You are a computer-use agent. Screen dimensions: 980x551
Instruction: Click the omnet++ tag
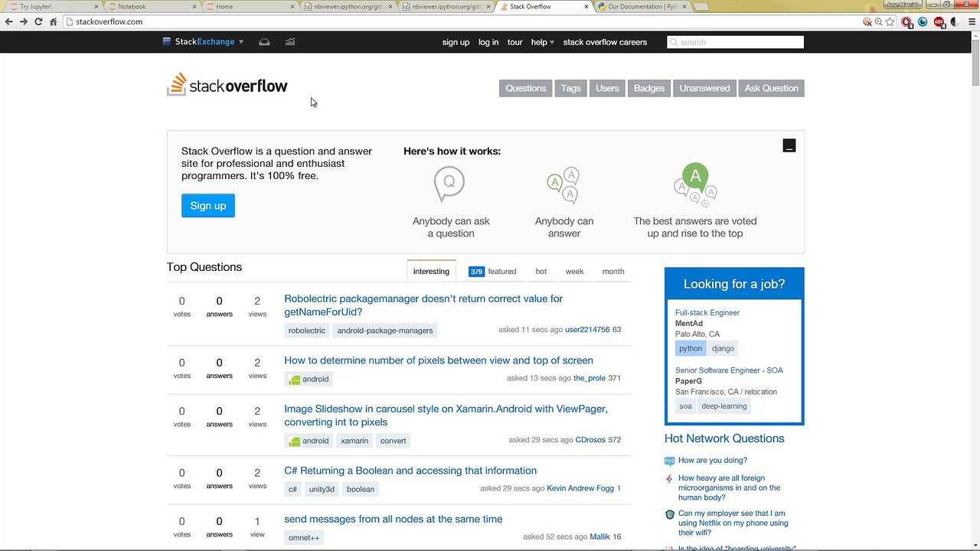(304, 537)
